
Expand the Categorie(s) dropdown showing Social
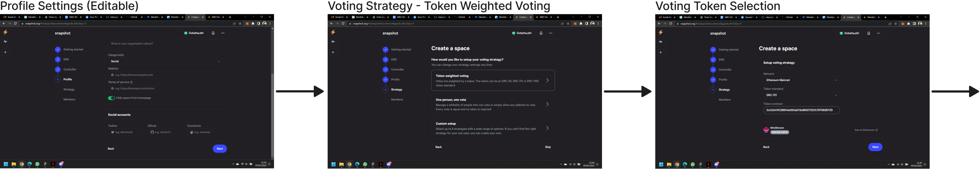click(165, 61)
